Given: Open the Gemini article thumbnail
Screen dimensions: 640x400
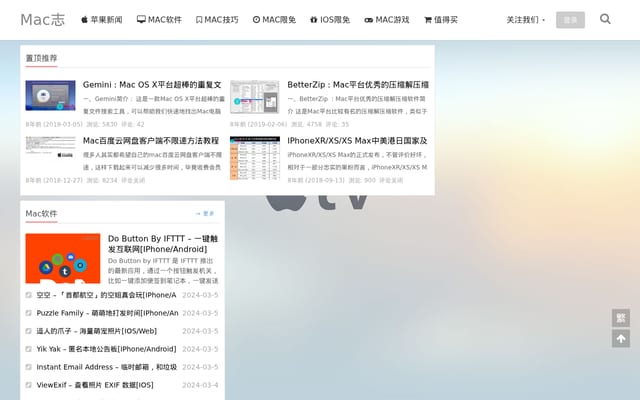Looking at the screenshot, I should 50,95.
